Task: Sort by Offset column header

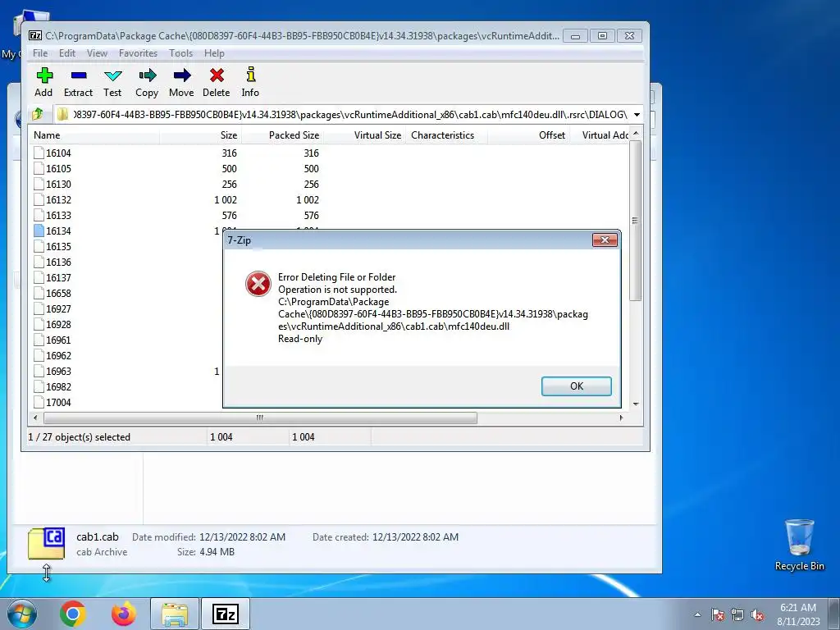Action: (x=528, y=135)
